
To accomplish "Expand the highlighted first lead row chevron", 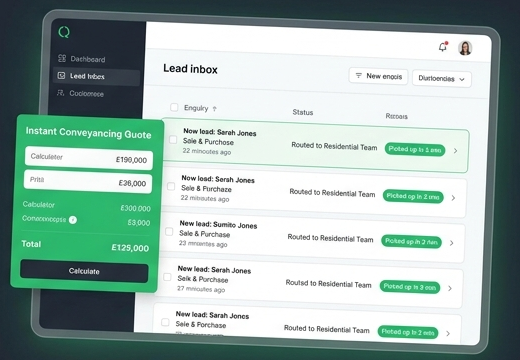I will (455, 151).
